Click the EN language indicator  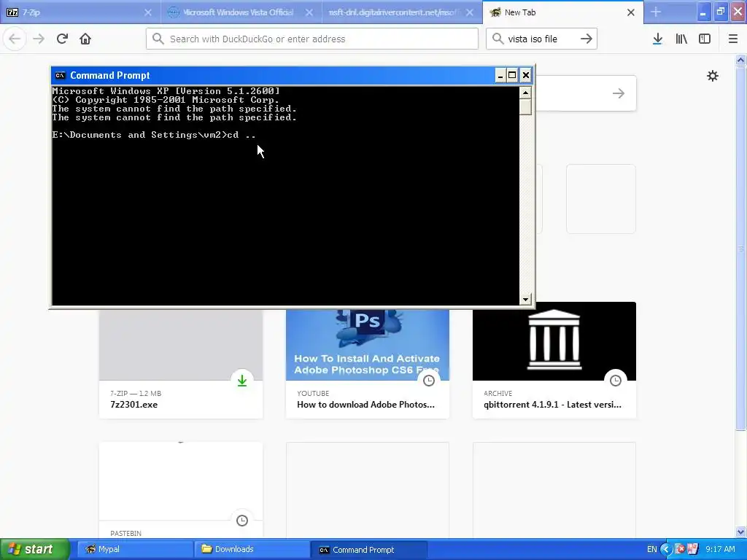click(x=651, y=549)
